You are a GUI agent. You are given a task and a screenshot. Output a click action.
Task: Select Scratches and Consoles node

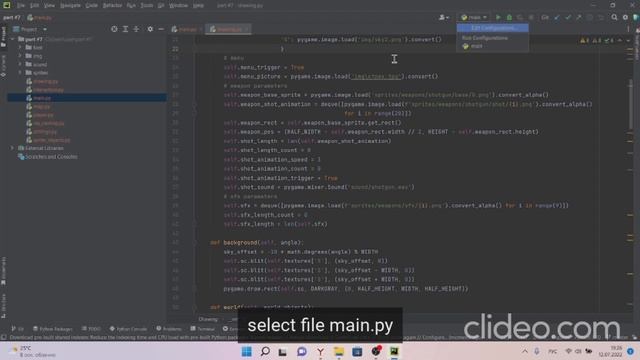tap(48, 157)
